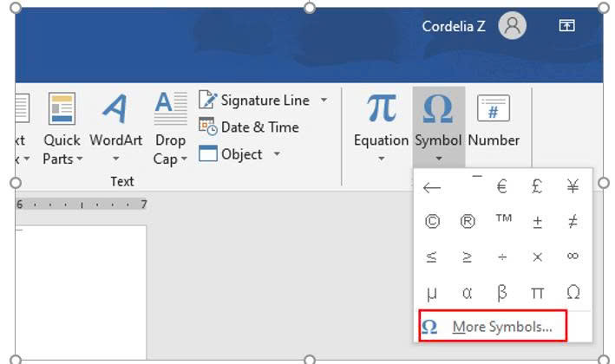Click the Equation pi icon
This screenshot has width=615, height=364.
coord(381,109)
